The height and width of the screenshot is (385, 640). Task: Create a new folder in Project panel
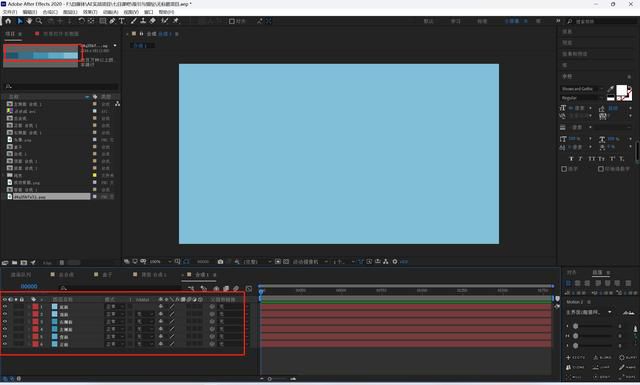(14, 263)
